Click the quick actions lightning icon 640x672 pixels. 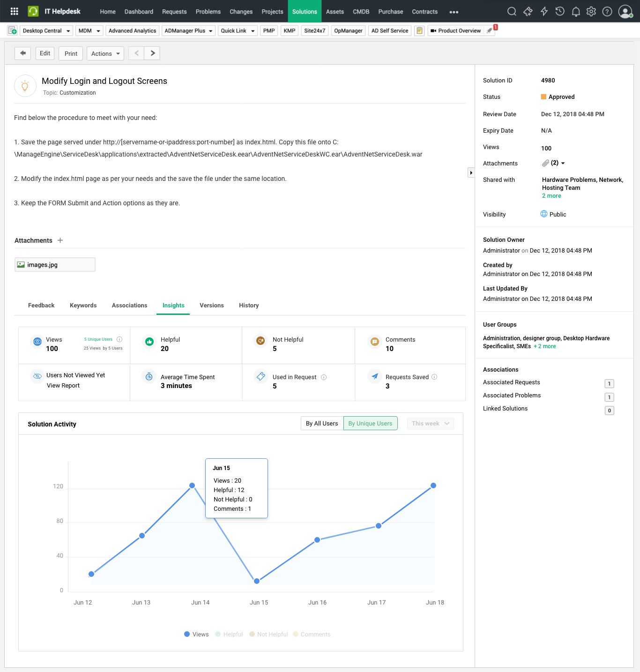click(x=544, y=11)
